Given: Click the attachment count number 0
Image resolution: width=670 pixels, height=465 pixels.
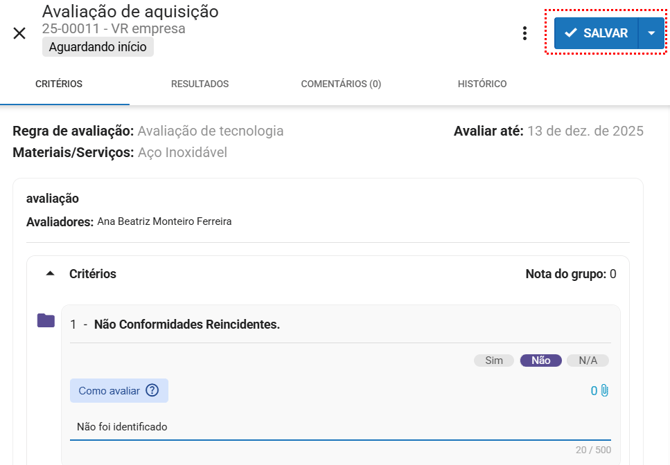Looking at the screenshot, I should (594, 390).
